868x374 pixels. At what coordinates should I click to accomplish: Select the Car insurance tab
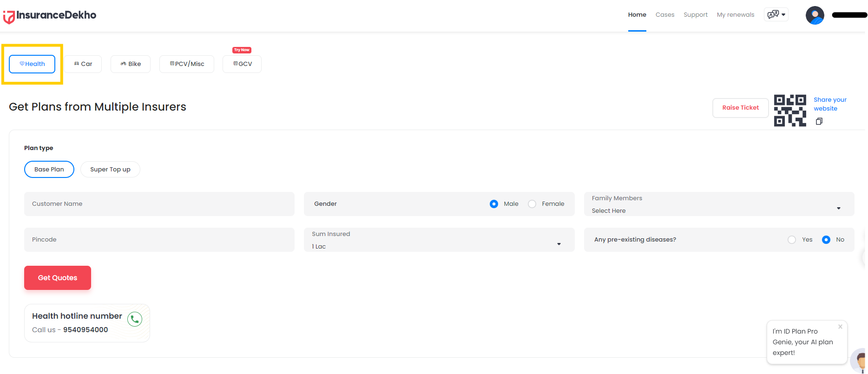(83, 64)
